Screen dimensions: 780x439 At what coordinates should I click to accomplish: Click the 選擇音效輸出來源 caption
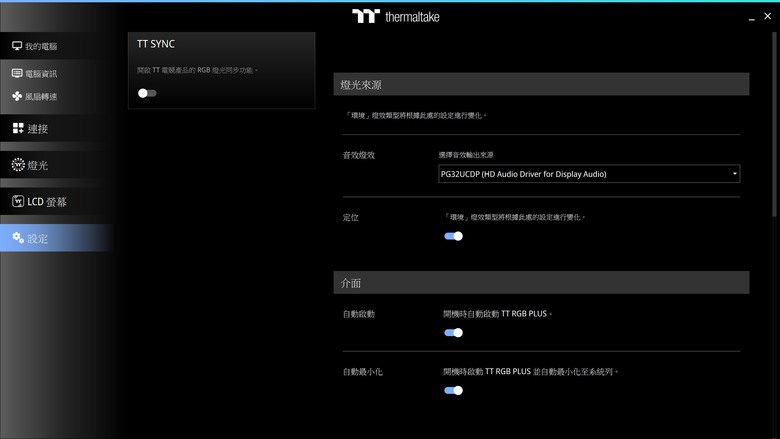[x=466, y=155]
